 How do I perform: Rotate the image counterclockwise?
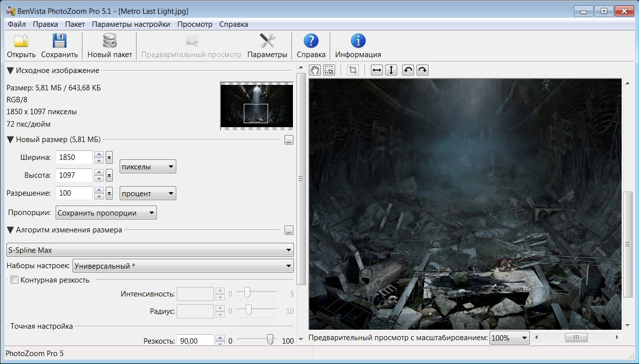[408, 70]
